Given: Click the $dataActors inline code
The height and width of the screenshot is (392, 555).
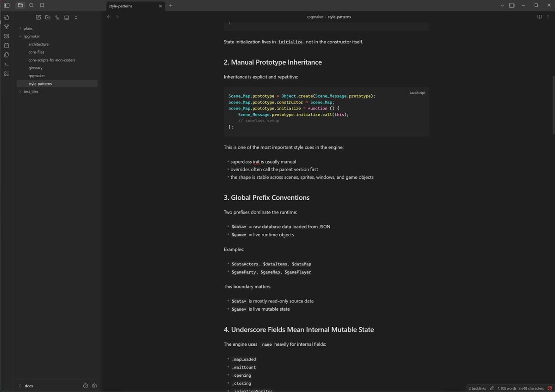Looking at the screenshot, I should [245, 264].
